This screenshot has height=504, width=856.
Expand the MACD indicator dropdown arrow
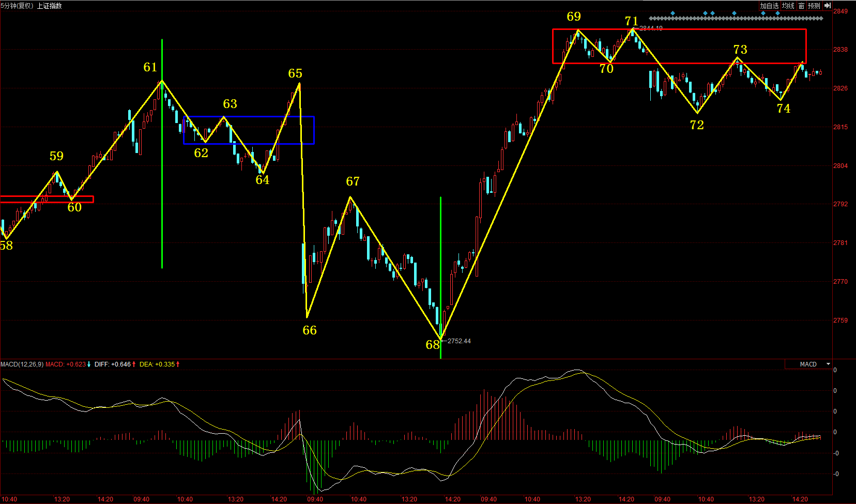[828, 364]
